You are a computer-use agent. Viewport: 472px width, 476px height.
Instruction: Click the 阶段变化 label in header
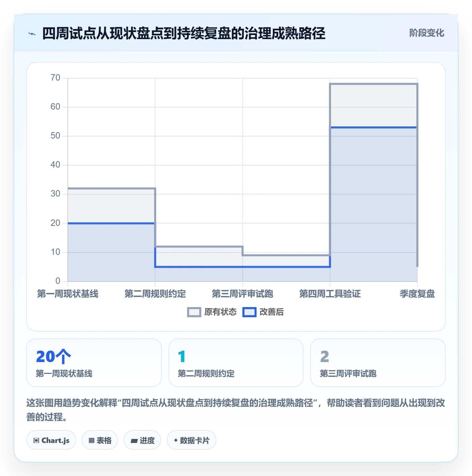pyautogui.click(x=426, y=33)
